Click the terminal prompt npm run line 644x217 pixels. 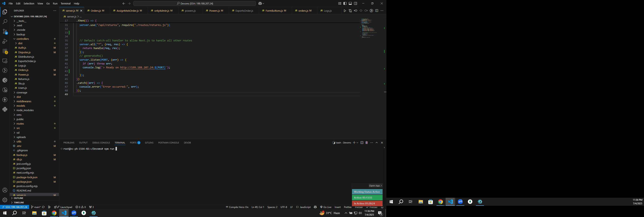coord(90,149)
